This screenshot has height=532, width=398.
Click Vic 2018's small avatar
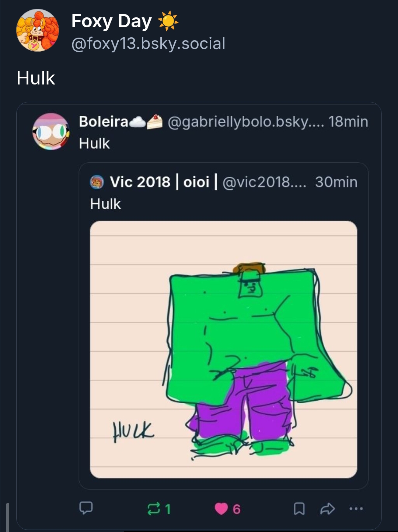tap(97, 182)
